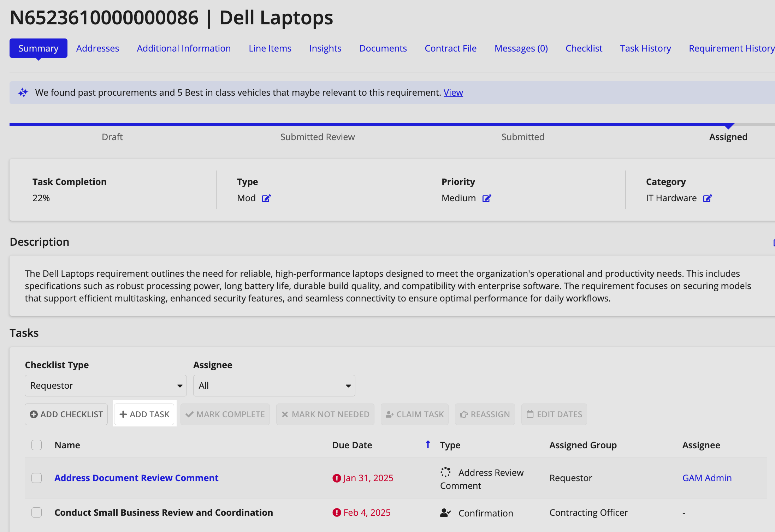Edit the Type value Mod

point(266,198)
